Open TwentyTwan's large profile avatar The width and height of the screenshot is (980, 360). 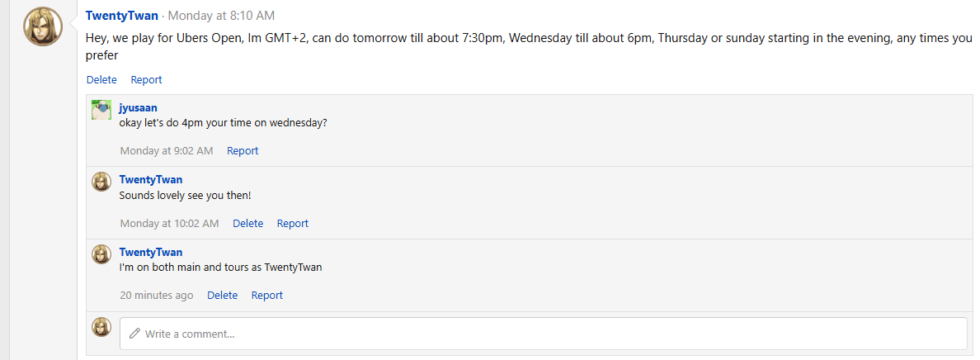pos(43,26)
